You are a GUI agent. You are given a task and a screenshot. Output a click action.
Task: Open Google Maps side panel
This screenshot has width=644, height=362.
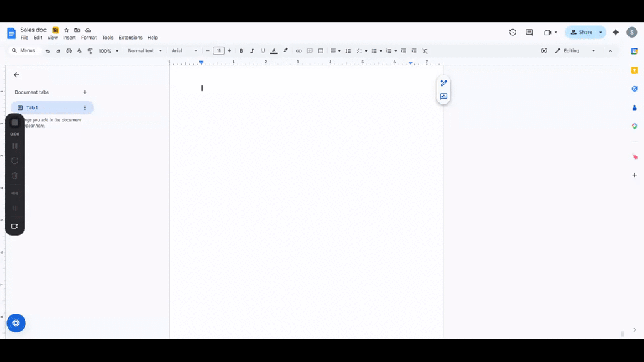(x=635, y=126)
